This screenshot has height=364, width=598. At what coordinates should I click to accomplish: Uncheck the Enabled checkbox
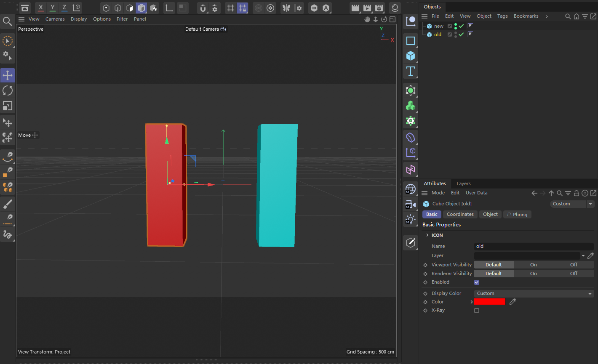pyautogui.click(x=477, y=282)
